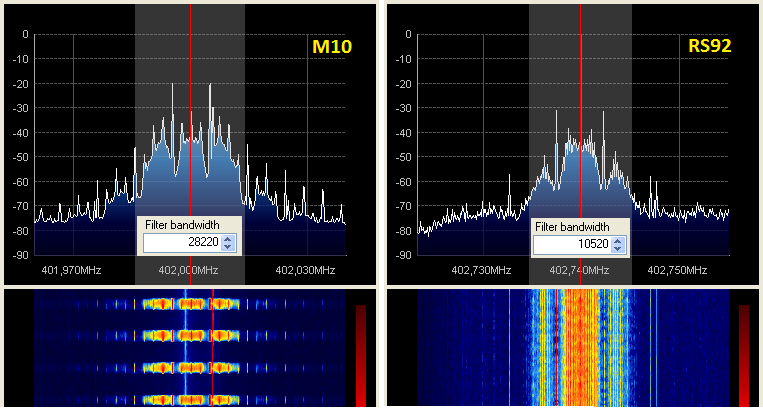763x409 pixels.
Task: Click the 402,000MHz frequency label in M10 spectrum
Action: pos(188,270)
